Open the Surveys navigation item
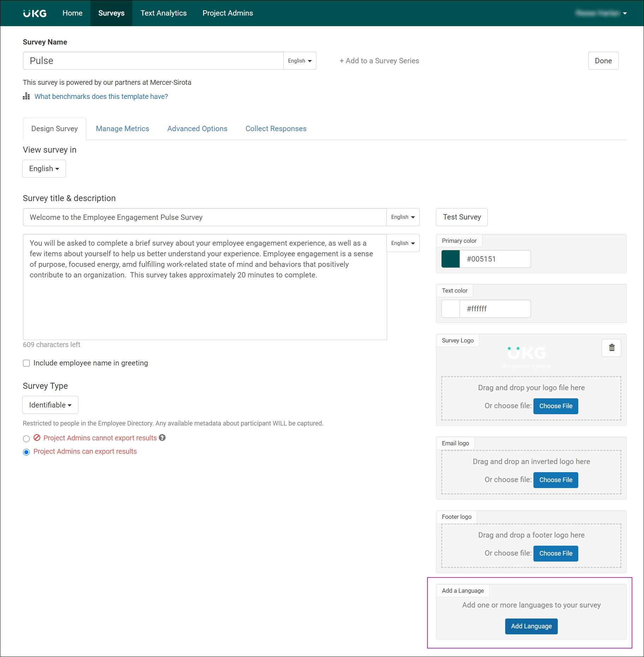 tap(111, 13)
